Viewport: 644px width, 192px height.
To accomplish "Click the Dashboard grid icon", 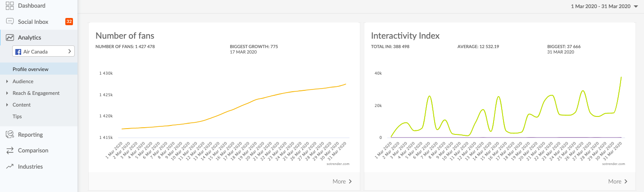I will (x=9, y=6).
